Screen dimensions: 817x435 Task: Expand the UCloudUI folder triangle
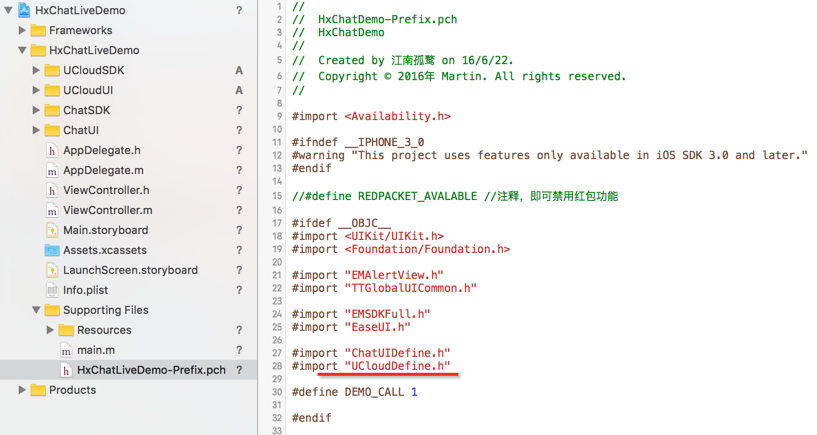36,90
